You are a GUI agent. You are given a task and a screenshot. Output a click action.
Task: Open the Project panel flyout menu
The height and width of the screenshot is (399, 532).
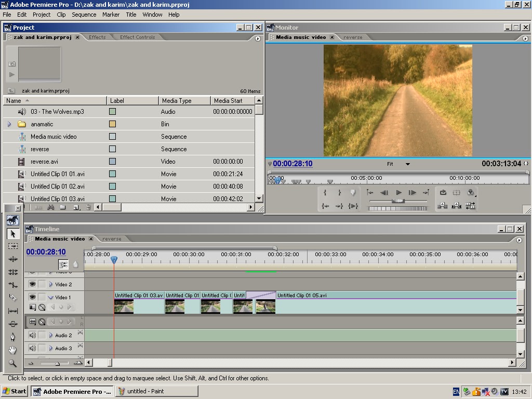click(258, 38)
